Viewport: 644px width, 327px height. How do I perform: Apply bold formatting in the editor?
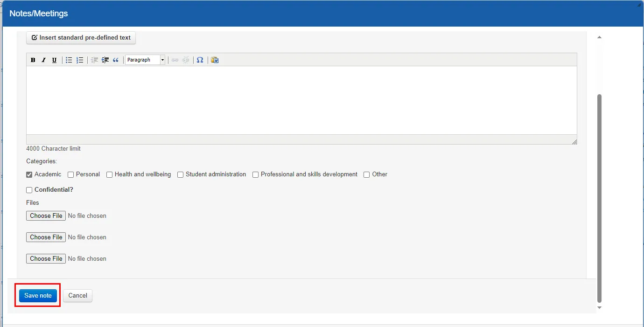point(33,60)
